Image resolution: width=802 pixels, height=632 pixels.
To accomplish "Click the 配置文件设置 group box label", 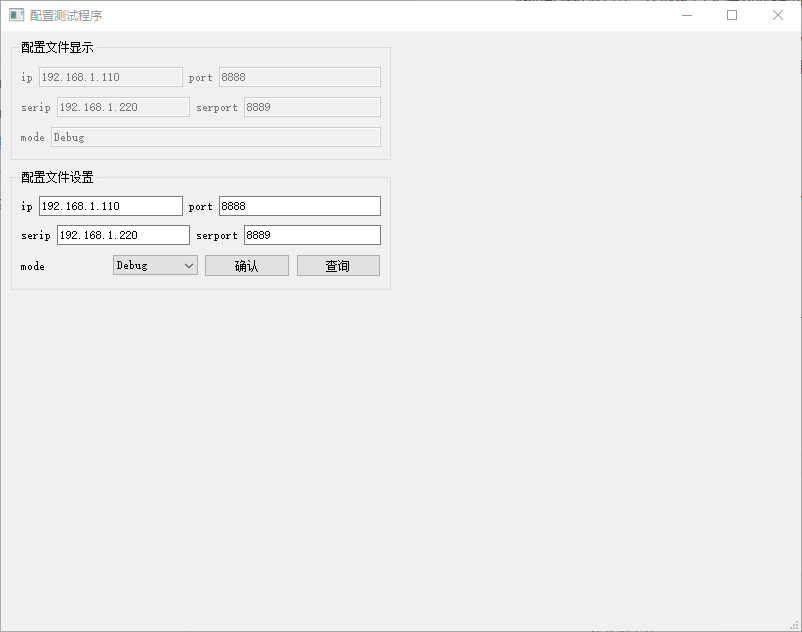I will click(x=55, y=177).
